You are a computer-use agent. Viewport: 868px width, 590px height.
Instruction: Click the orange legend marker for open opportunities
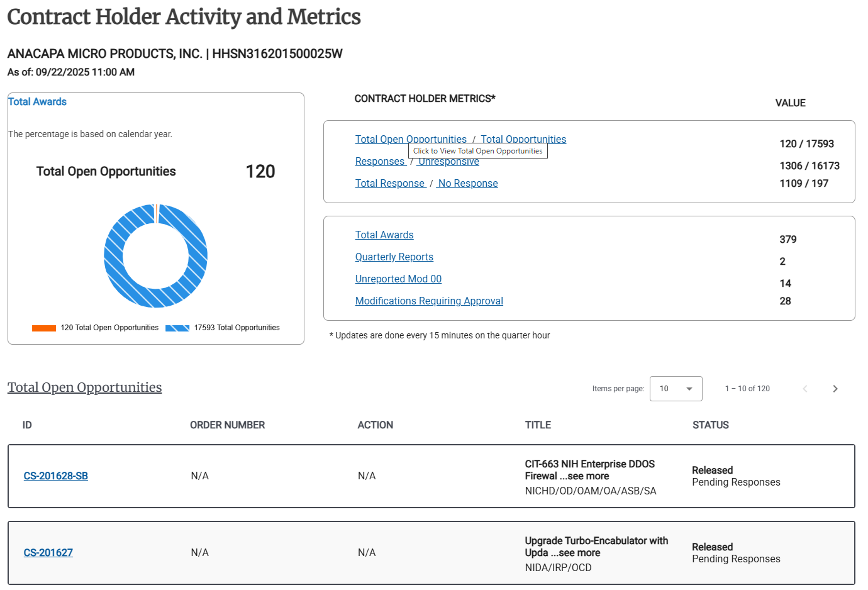(x=43, y=328)
